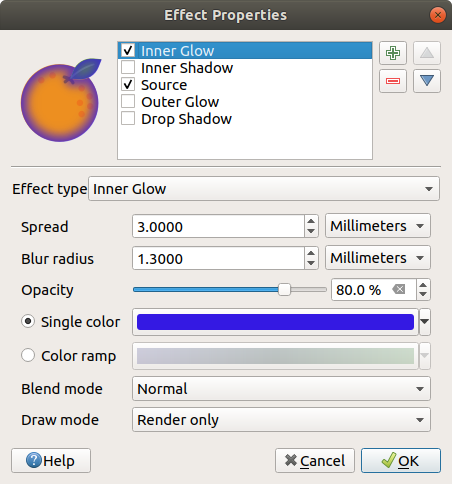Select the Inner Glow list row
The width and height of the screenshot is (452, 484).
[x=245, y=51]
